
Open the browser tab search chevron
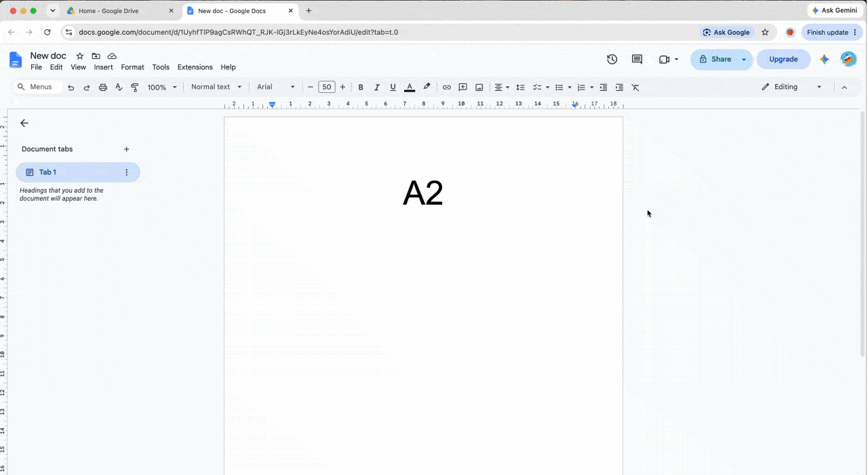[52, 11]
